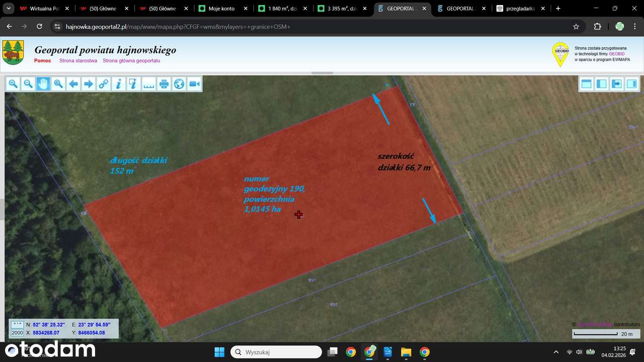644x362 pixels.
Task: Open the Chrome profile avatar
Action: (620, 27)
